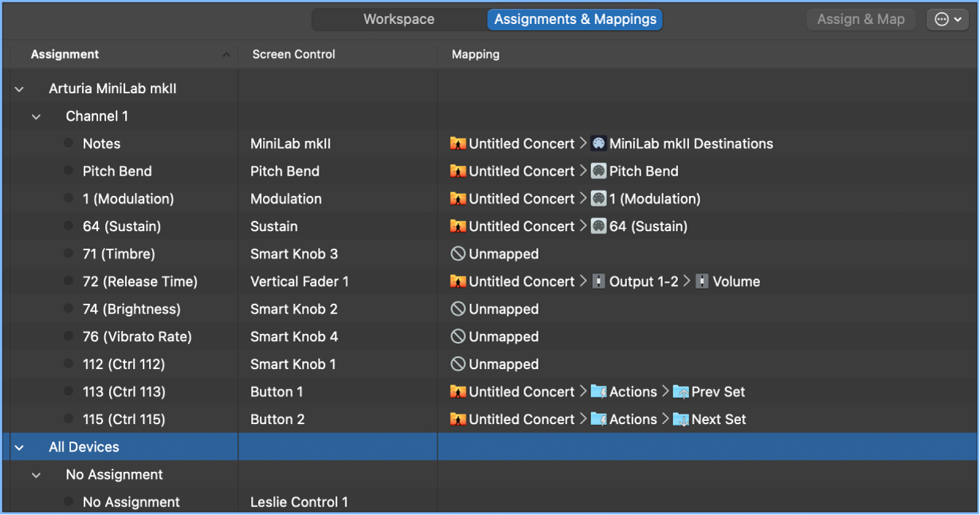Image resolution: width=980 pixels, height=515 pixels.
Task: Collapse the All Devices group
Action: point(18,446)
